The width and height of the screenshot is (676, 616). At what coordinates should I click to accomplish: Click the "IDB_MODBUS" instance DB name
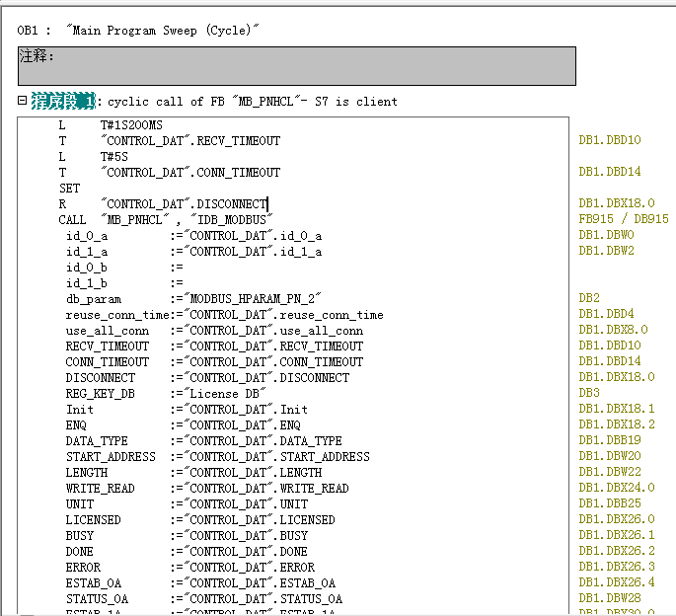click(x=232, y=220)
